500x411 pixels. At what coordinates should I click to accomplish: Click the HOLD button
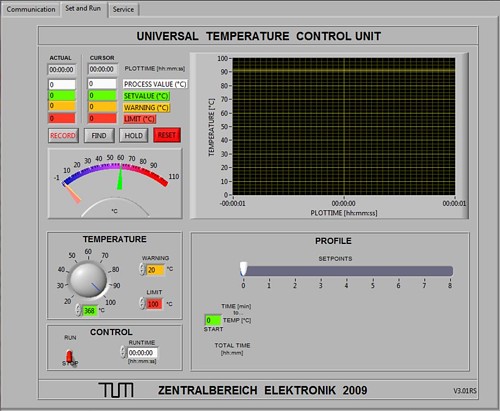[134, 135]
